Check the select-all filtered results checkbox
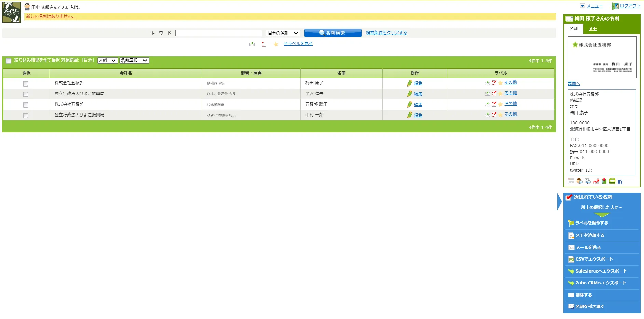This screenshot has width=644, height=319. click(9, 61)
